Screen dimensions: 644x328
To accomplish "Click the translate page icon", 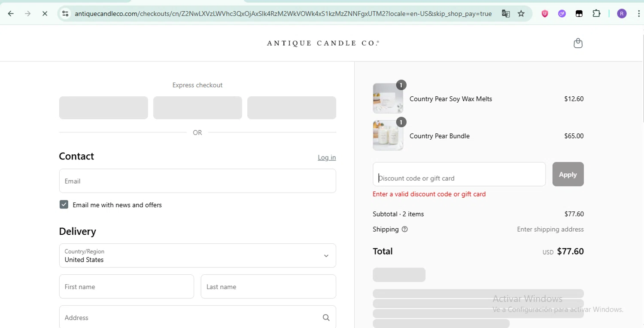I will (x=506, y=14).
